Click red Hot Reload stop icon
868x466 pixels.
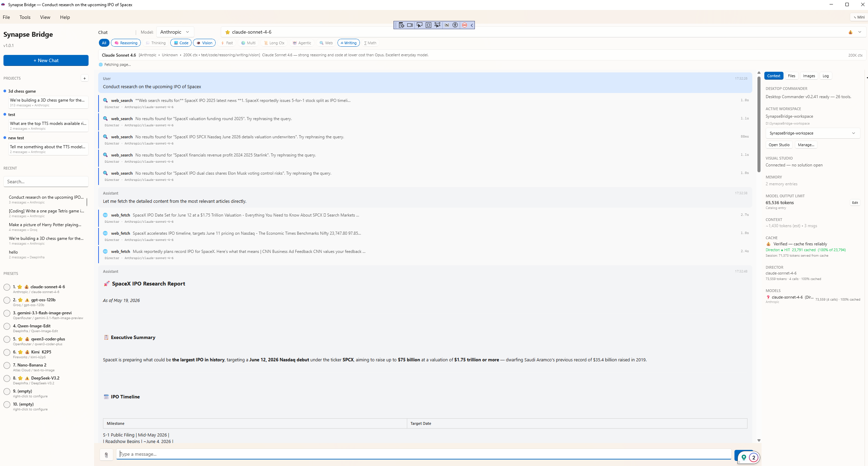tap(464, 25)
